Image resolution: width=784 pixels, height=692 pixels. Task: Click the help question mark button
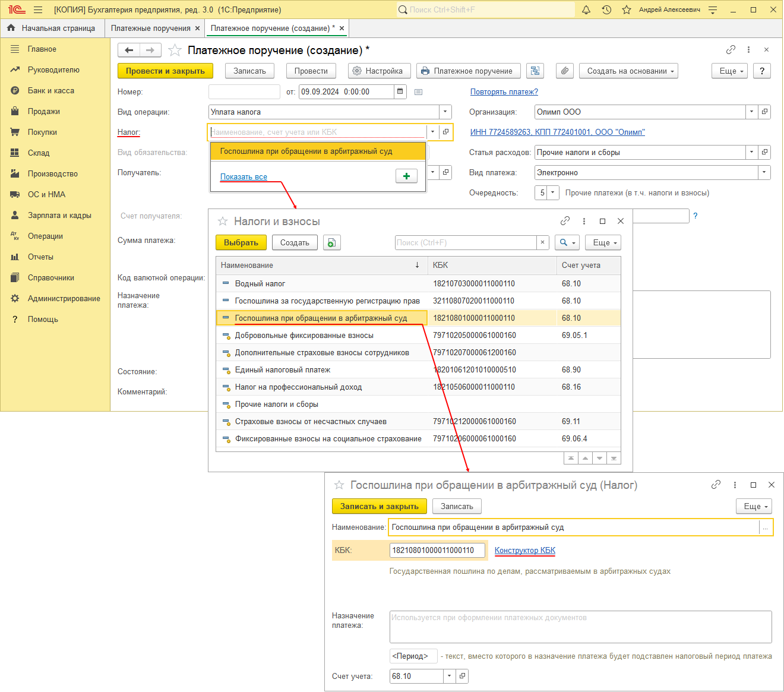point(762,71)
